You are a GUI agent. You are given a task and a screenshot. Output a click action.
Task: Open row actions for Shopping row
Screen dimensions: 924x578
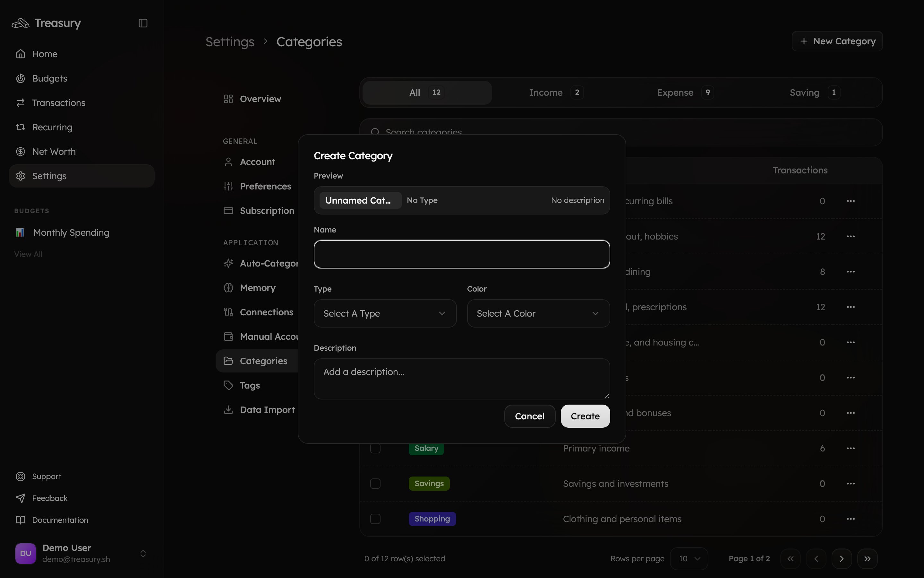coord(851,519)
